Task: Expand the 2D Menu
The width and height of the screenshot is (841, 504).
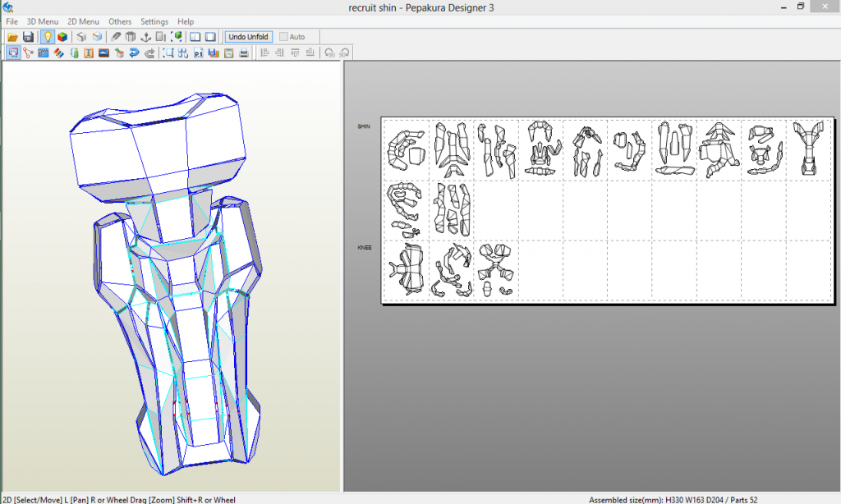Action: pyautogui.click(x=83, y=21)
